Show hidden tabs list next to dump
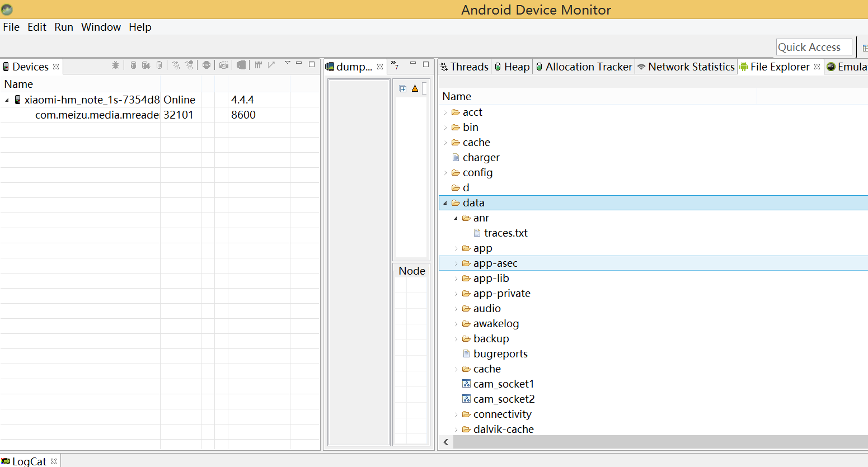868x467 pixels. 395,65
